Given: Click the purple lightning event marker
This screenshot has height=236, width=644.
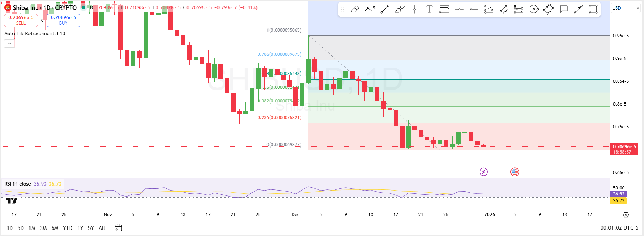Looking at the screenshot, I should tap(483, 172).
